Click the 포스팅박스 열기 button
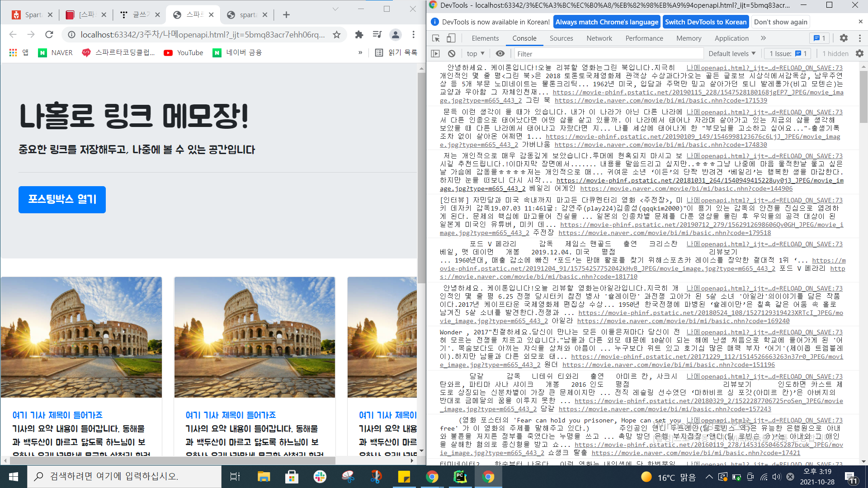The height and width of the screenshot is (488, 868). pyautogui.click(x=62, y=199)
